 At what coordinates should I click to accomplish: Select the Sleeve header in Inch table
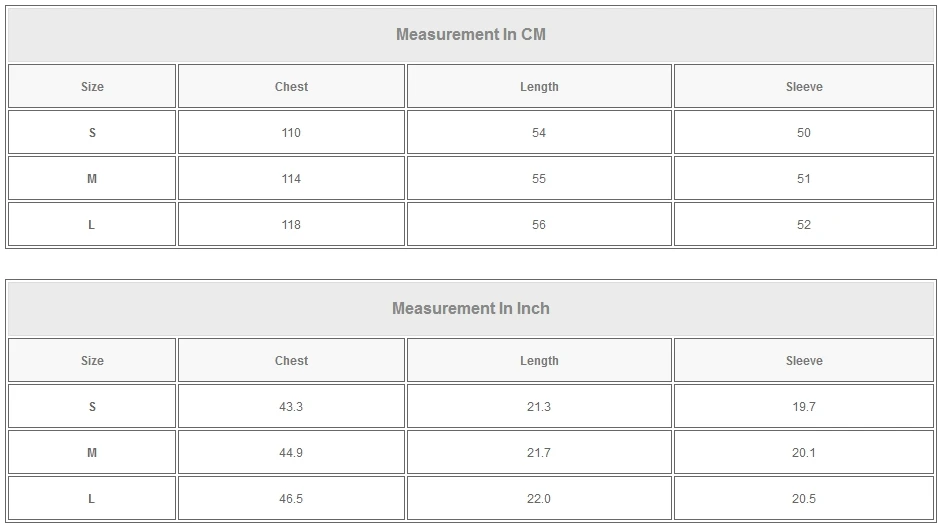[x=804, y=361]
